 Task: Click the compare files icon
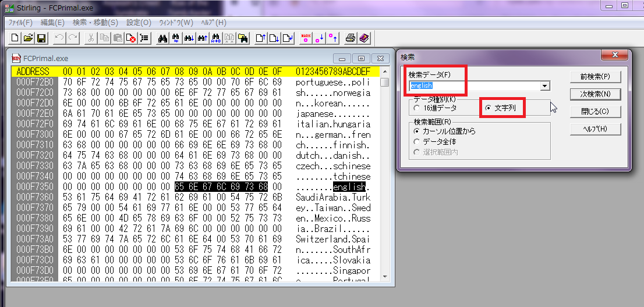coord(229,38)
